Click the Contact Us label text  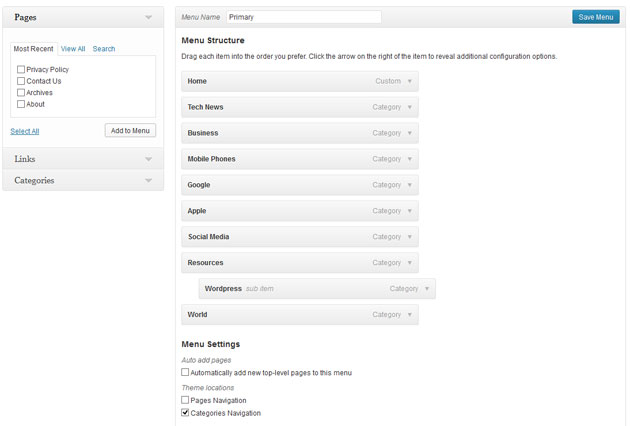coord(44,81)
